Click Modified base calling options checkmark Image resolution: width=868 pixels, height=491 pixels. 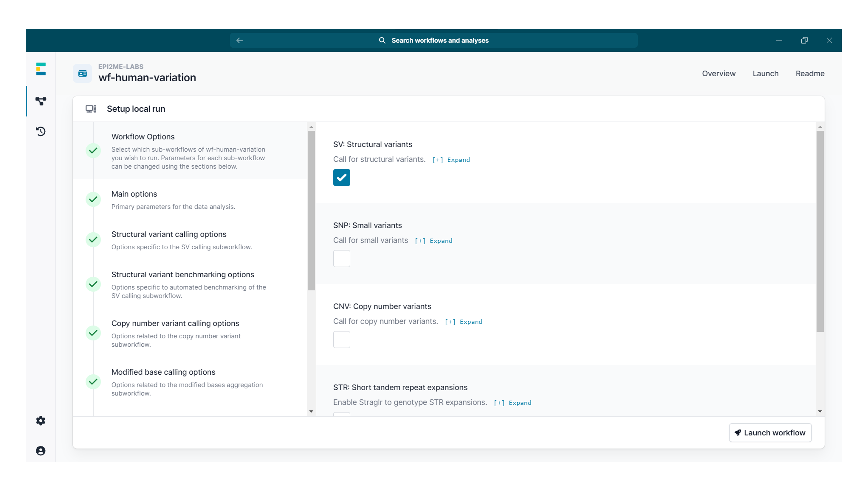coord(93,382)
